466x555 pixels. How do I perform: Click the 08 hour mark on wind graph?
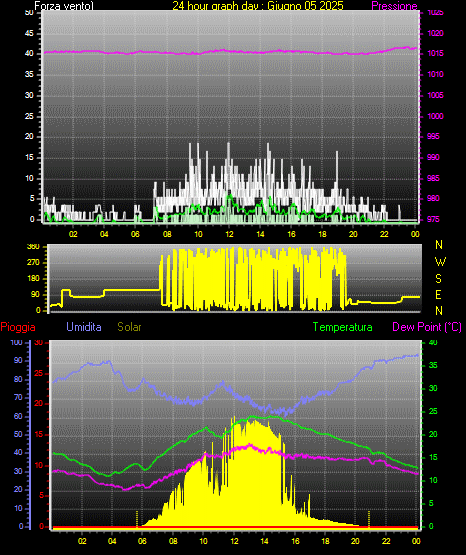tap(167, 234)
